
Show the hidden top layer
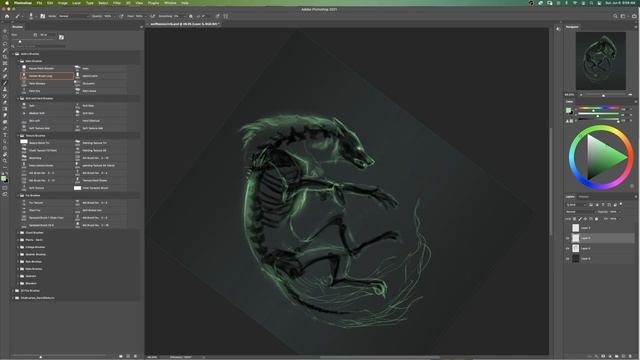pyautogui.click(x=567, y=228)
